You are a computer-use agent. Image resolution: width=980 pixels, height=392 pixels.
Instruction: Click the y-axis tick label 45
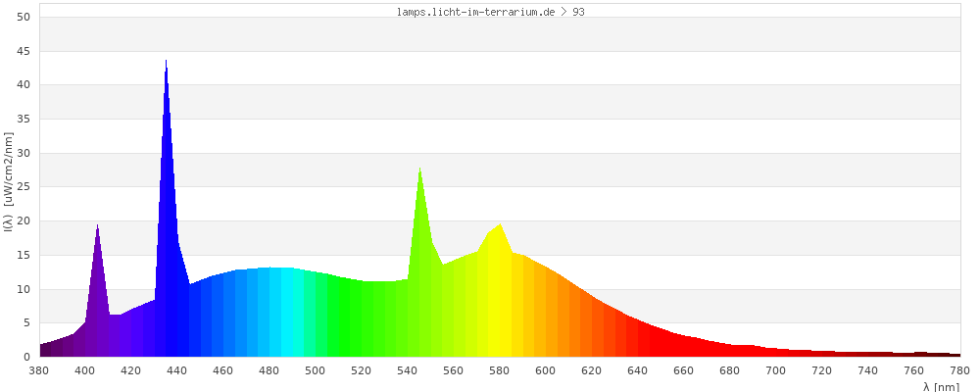pyautogui.click(x=24, y=51)
